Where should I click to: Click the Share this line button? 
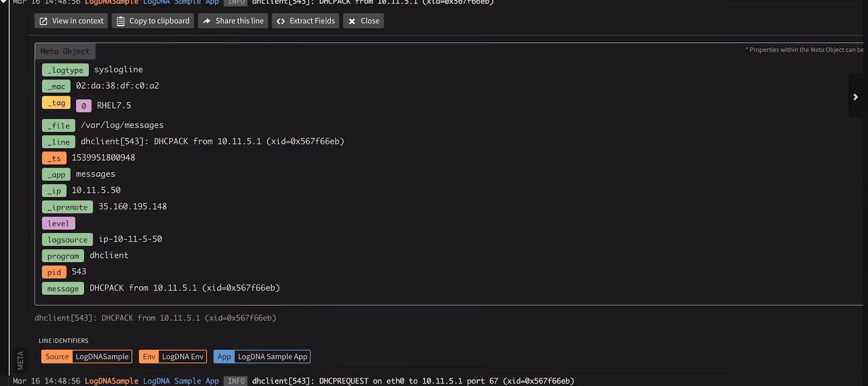pyautogui.click(x=233, y=21)
